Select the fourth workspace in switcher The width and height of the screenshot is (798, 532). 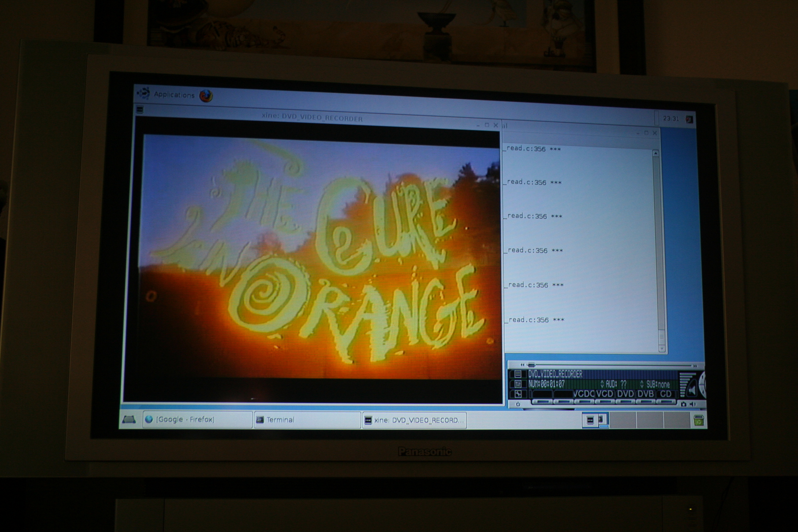[x=677, y=420]
